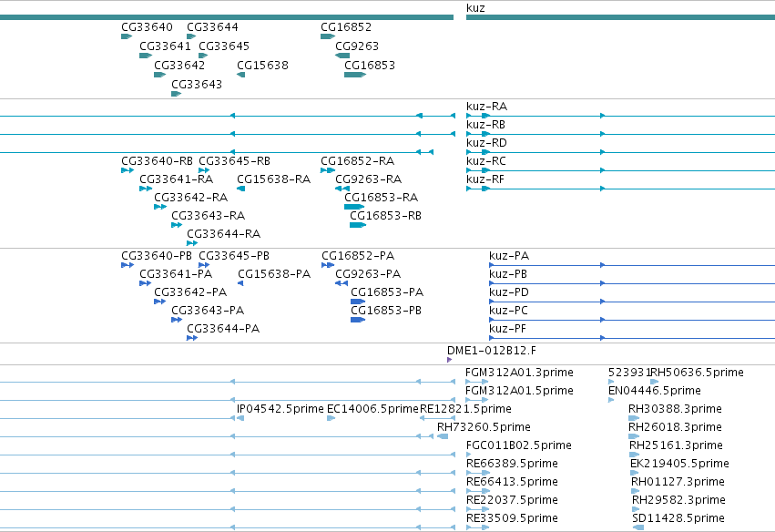Select the FGM312A01.3prime EST label
The height and width of the screenshot is (532, 775).
click(x=519, y=373)
